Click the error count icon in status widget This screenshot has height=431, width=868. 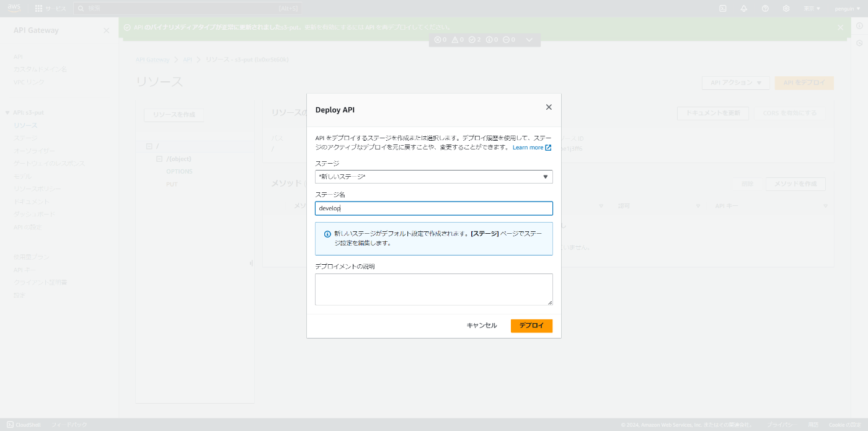(x=438, y=40)
